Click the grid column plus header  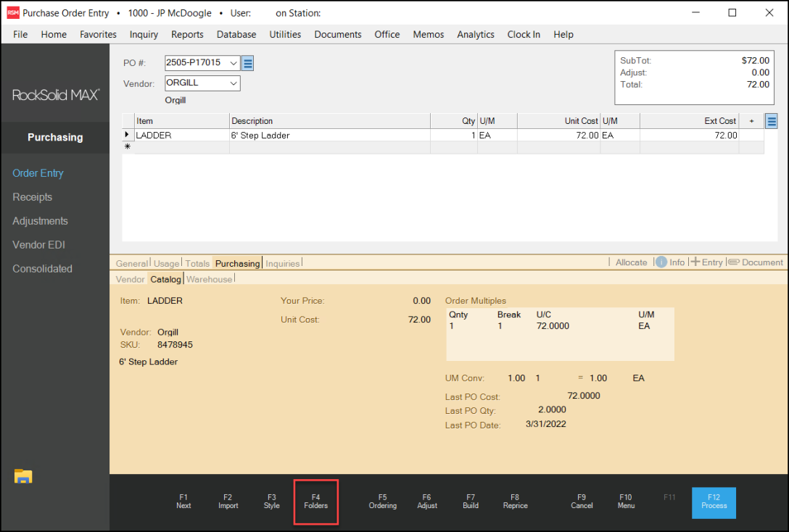(751, 121)
